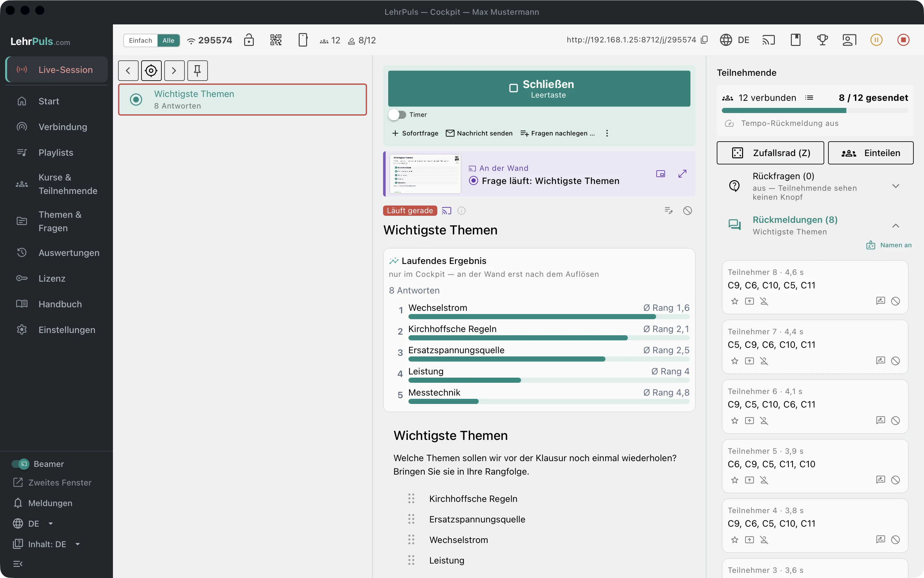Viewport: 924px width, 578px height.
Task: Go to previous question with left arrow
Action: (128, 70)
